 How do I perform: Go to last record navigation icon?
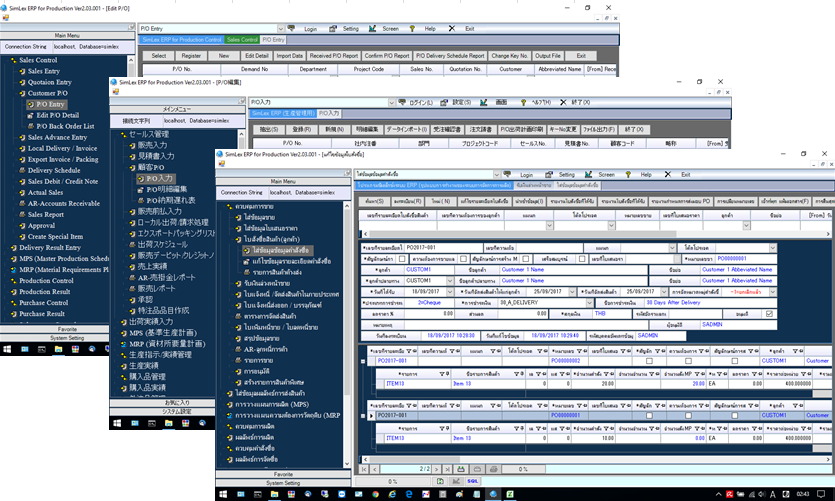click(447, 469)
